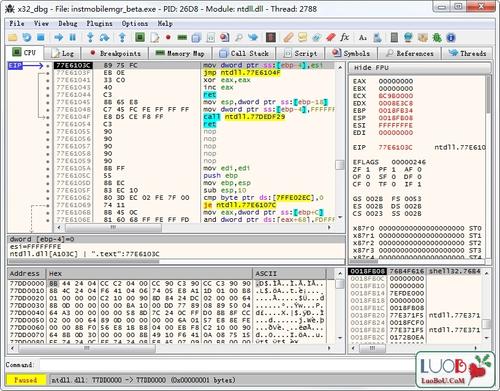
Task: Click the Step Over icon
Action: tap(104, 37)
